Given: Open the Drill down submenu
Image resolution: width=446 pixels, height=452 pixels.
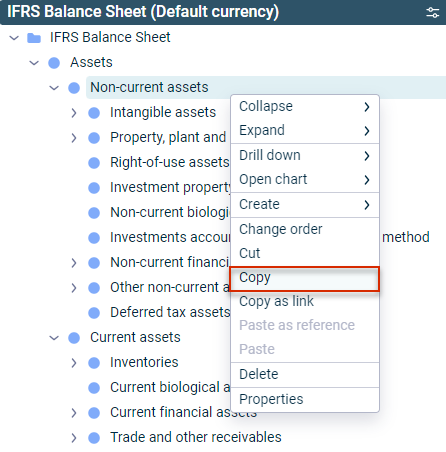Looking at the screenshot, I should 305,155.
